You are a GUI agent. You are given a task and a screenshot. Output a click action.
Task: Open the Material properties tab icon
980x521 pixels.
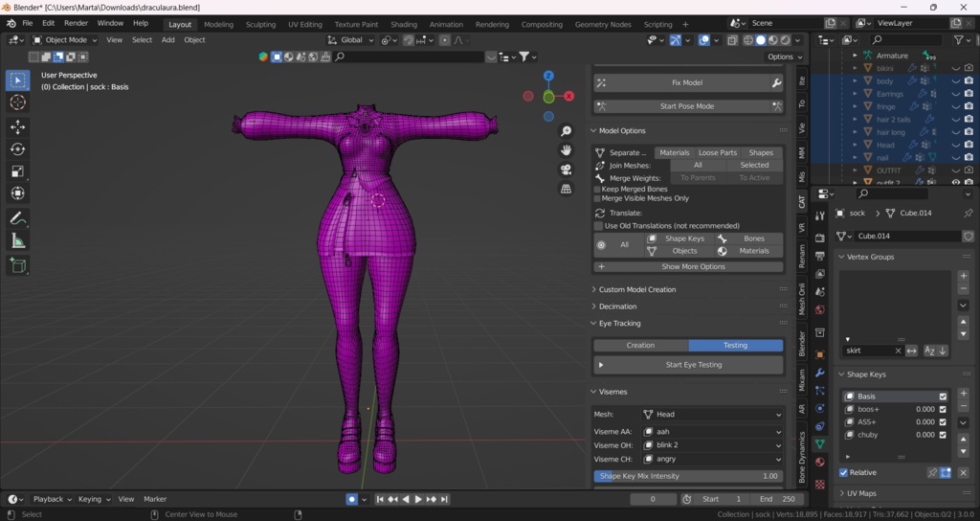pos(820,463)
